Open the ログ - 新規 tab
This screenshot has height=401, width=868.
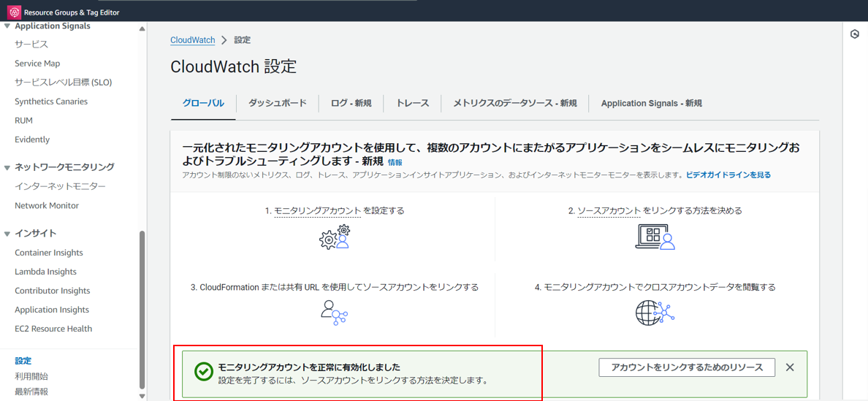pyautogui.click(x=351, y=103)
